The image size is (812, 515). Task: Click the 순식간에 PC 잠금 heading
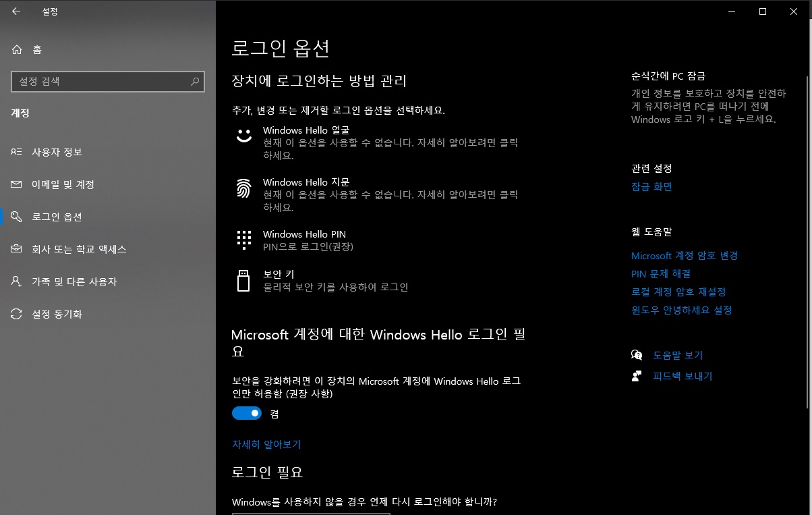pyautogui.click(x=668, y=76)
